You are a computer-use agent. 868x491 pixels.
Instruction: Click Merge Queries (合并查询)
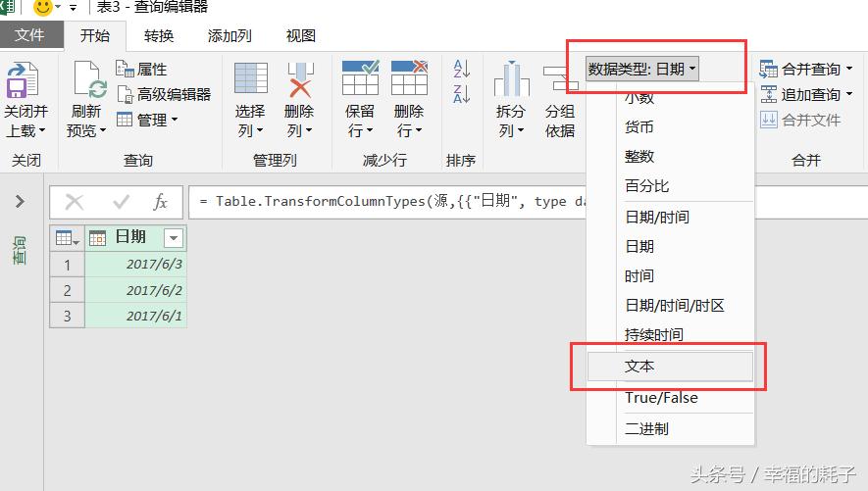pos(805,70)
